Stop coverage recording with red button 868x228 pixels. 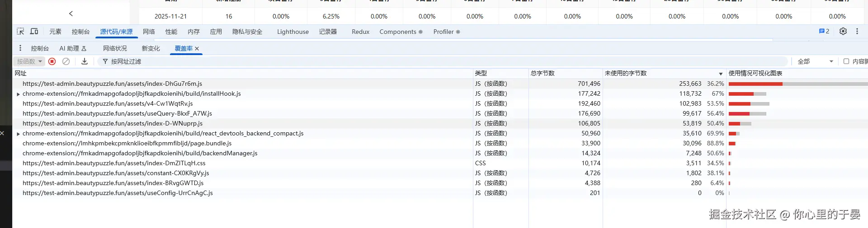tap(52, 61)
